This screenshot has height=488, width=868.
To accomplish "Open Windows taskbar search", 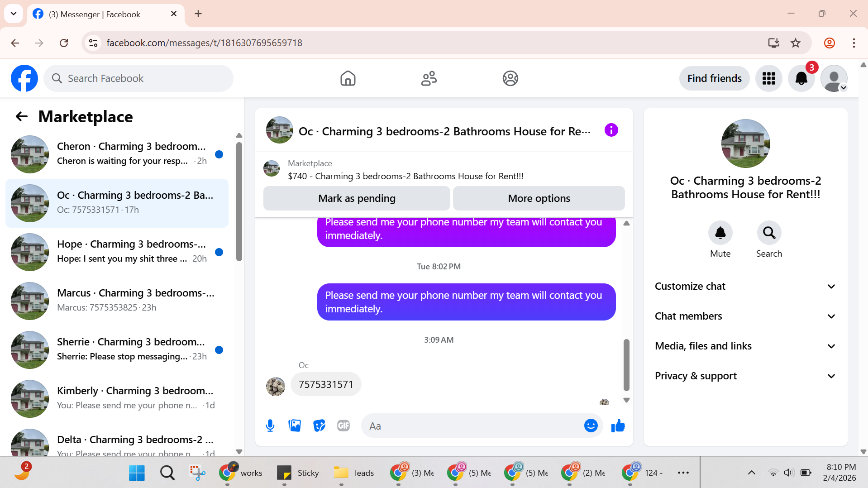I will click(x=167, y=473).
